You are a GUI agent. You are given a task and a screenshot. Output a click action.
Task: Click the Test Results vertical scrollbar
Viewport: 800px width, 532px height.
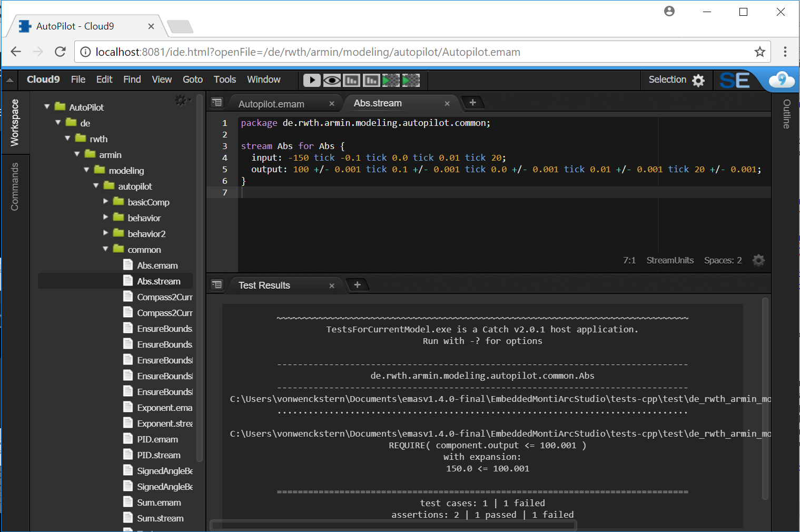[765, 399]
